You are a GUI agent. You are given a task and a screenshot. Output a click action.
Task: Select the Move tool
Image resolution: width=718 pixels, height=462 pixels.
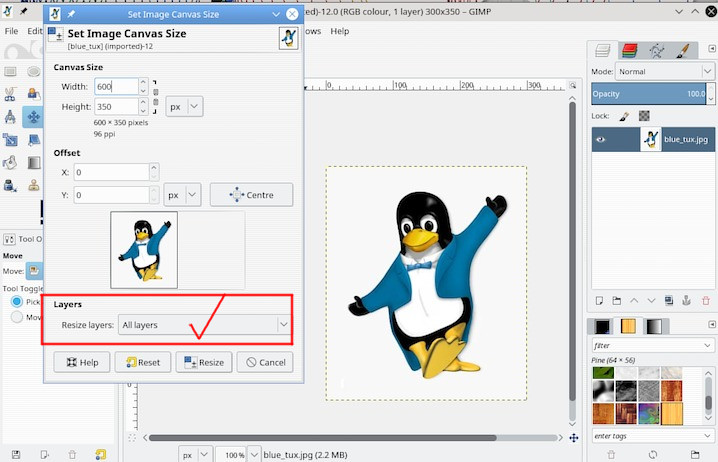(33, 117)
